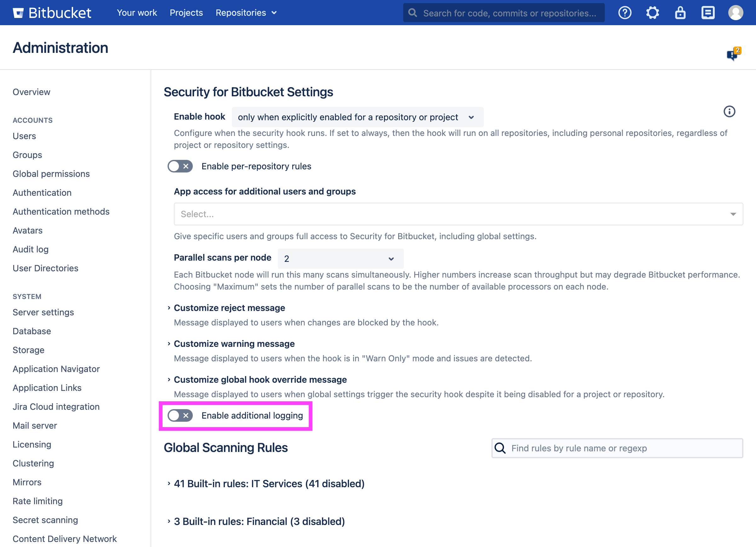Toggle Enable per-repository rules switch
This screenshot has height=547, width=756.
tap(180, 166)
